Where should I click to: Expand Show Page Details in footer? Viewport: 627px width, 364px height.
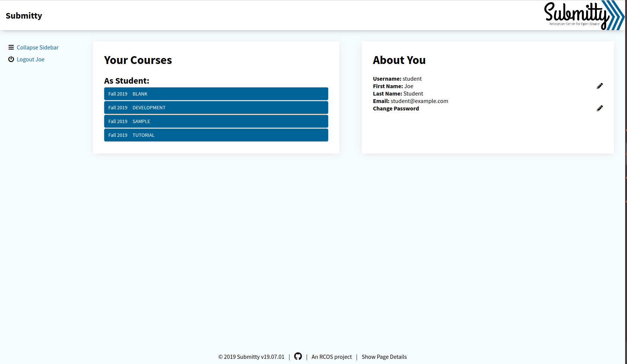384,357
